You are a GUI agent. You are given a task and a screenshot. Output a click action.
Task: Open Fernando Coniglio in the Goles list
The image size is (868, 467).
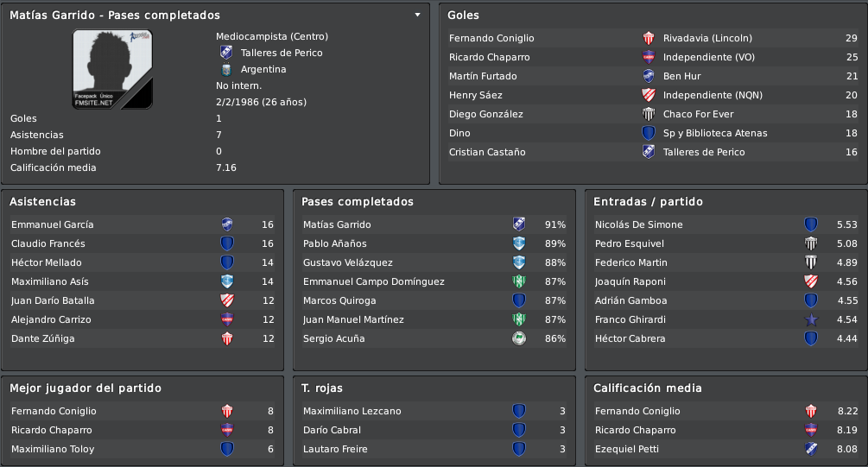click(x=491, y=38)
